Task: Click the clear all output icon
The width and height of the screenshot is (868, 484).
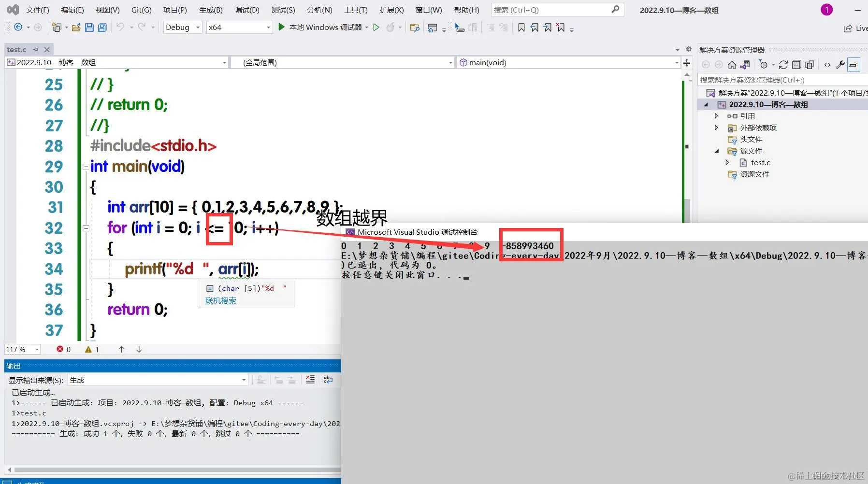Action: click(x=310, y=380)
